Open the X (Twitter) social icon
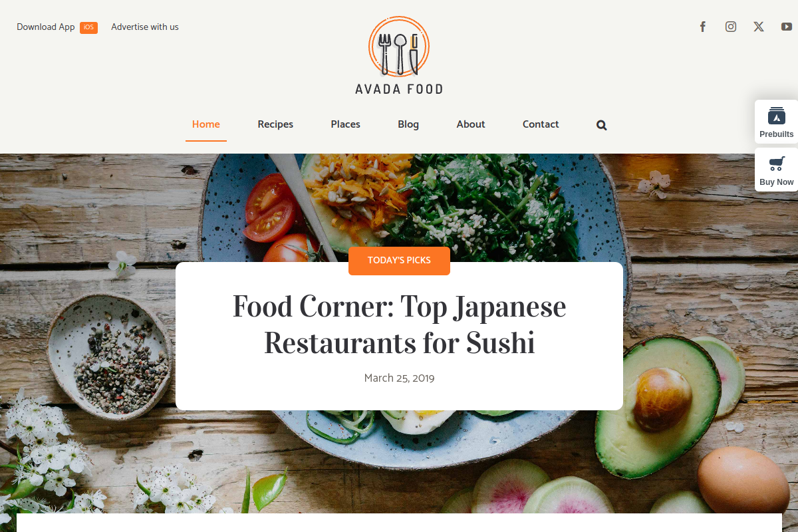Screen dimensions: 798x532 [759, 27]
